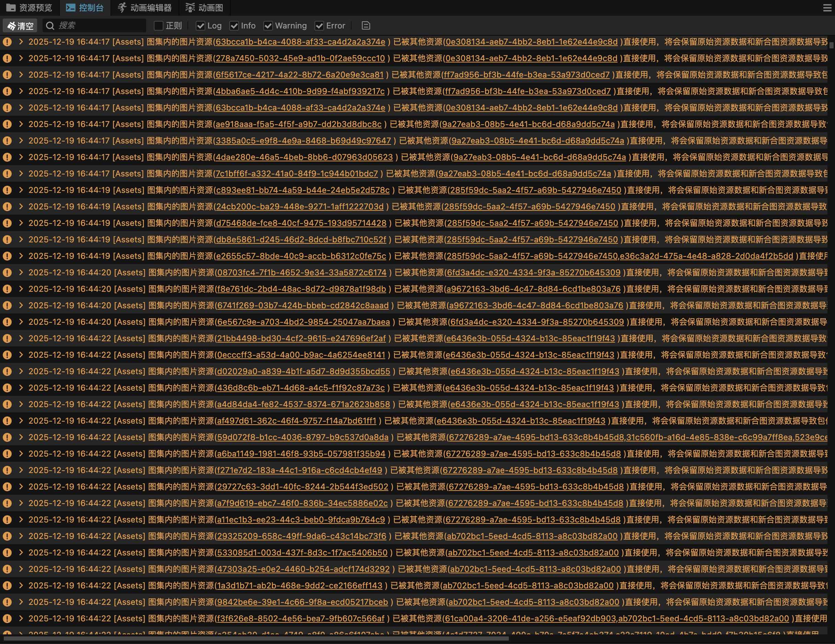This screenshot has width=835, height=644.
Task: Expand the log entry for 7c1bff6f-a332 resource
Action: pos(21,173)
